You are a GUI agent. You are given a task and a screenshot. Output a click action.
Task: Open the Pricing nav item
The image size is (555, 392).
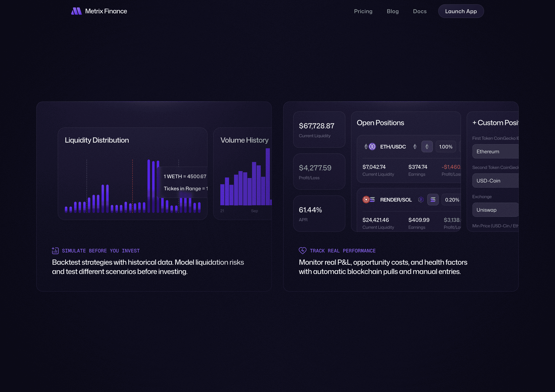363,11
